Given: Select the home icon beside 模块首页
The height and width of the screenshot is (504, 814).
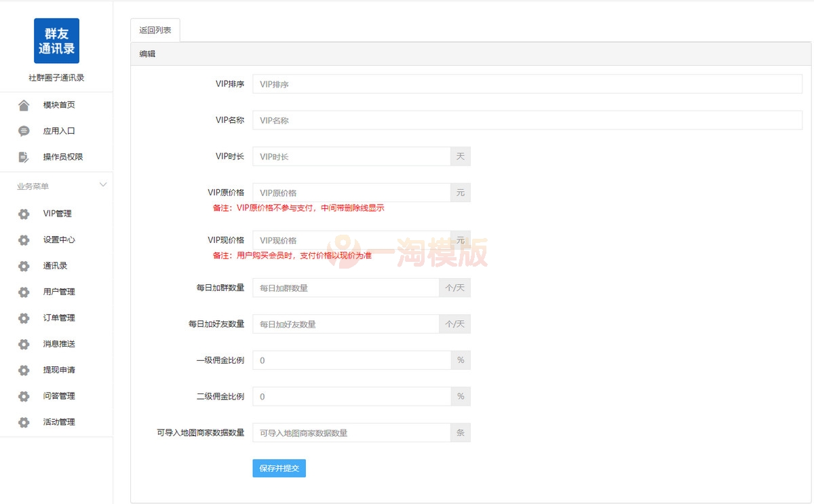Looking at the screenshot, I should pos(24,104).
